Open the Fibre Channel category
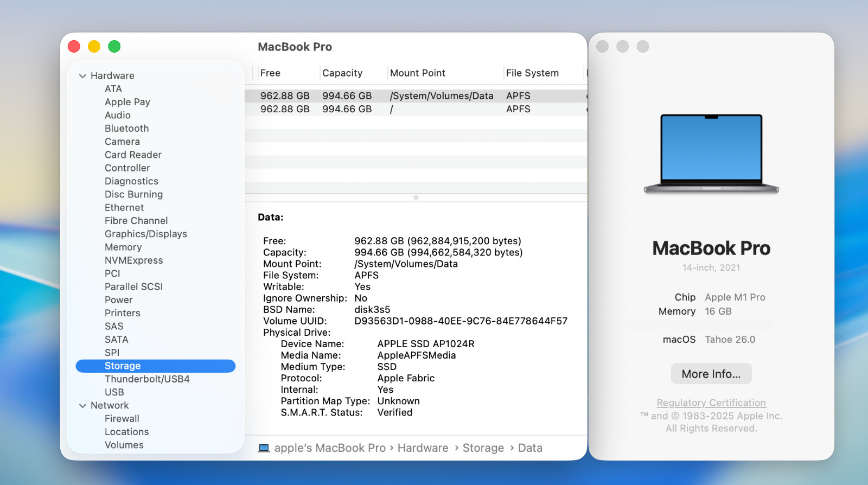The width and height of the screenshot is (868, 485). point(136,221)
